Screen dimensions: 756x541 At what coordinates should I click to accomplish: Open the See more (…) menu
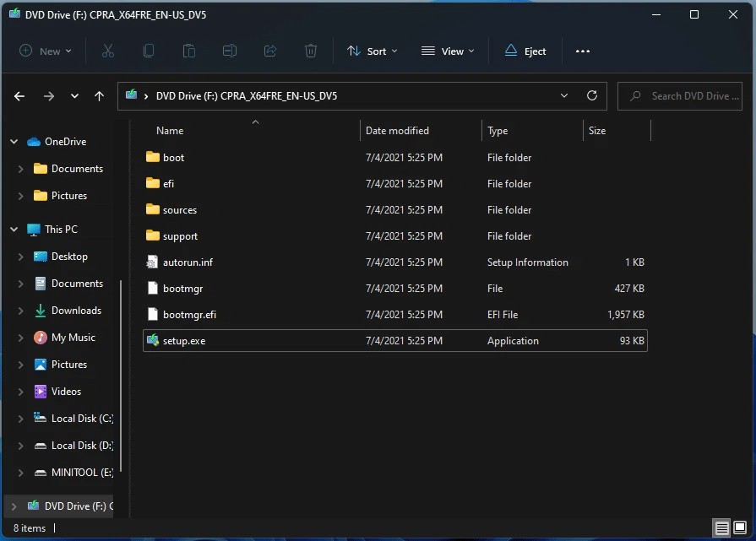(x=582, y=51)
